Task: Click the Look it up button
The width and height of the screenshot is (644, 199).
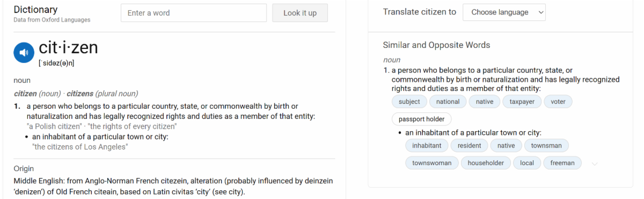Action: [x=300, y=13]
